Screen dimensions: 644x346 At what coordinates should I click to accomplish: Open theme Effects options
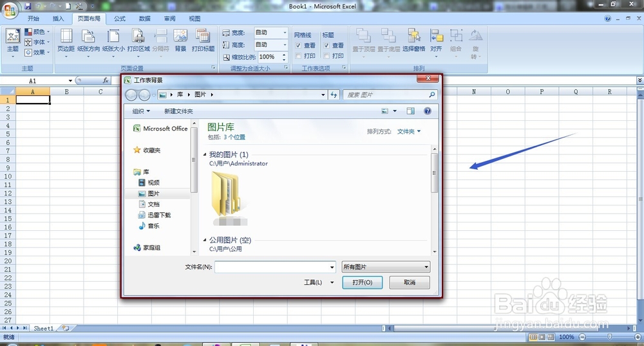pyautogui.click(x=37, y=52)
